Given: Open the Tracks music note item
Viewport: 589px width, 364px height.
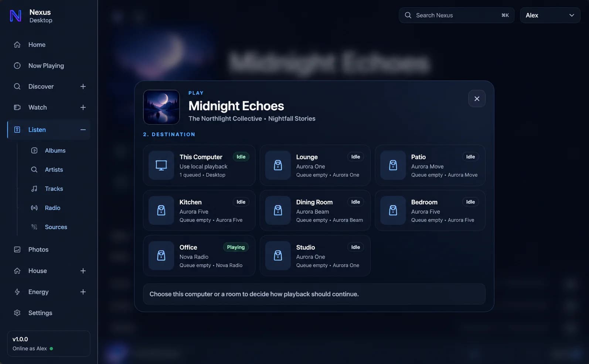Looking at the screenshot, I should coord(54,189).
